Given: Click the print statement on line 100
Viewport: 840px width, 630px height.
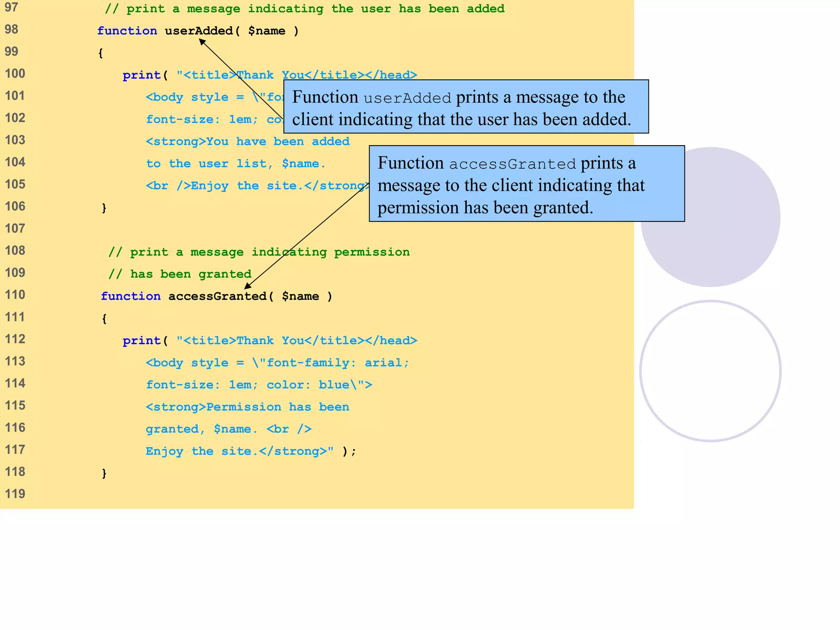Looking at the screenshot, I should (270, 75).
